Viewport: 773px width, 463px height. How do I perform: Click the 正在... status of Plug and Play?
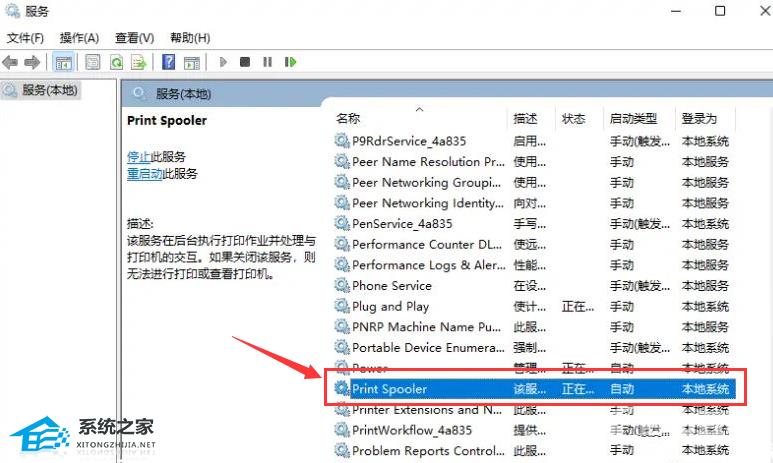click(578, 307)
